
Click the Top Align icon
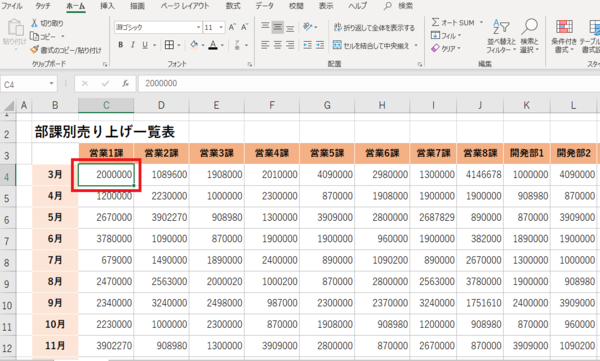coord(265,26)
